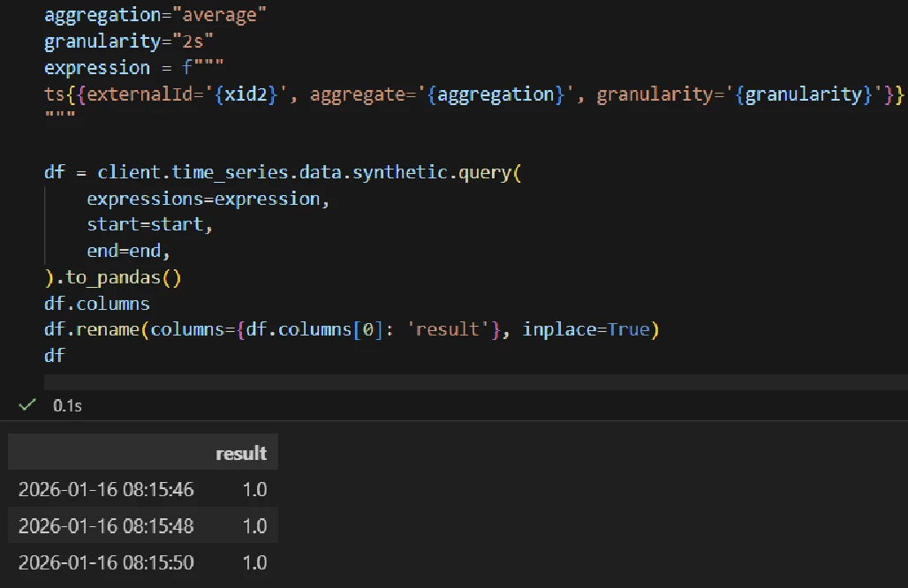Click the 1.0 value in the 08:15:50 row

click(x=254, y=562)
